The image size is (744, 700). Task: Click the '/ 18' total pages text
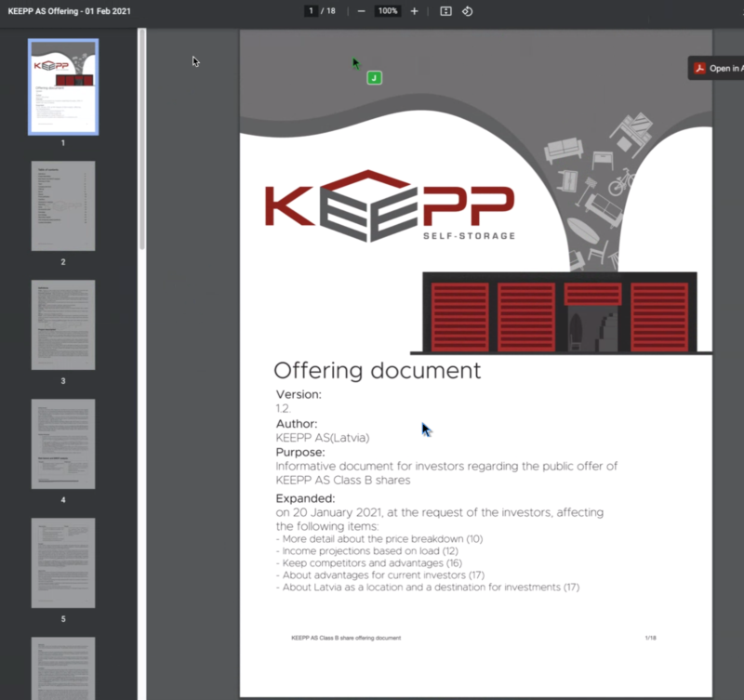coord(327,11)
